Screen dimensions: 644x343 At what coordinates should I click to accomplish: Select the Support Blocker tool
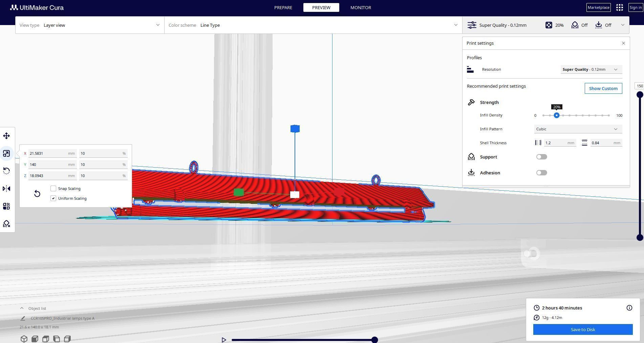click(6, 224)
